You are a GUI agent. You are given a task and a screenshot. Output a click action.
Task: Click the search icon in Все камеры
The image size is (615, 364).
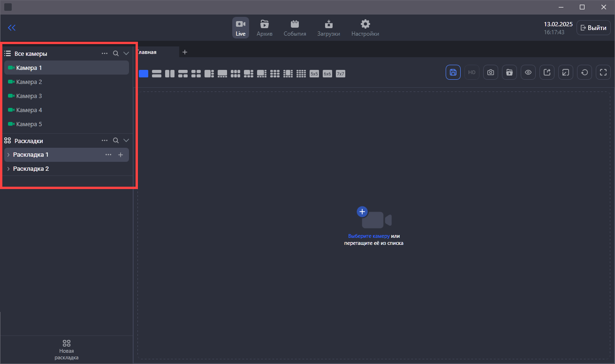coord(116,53)
